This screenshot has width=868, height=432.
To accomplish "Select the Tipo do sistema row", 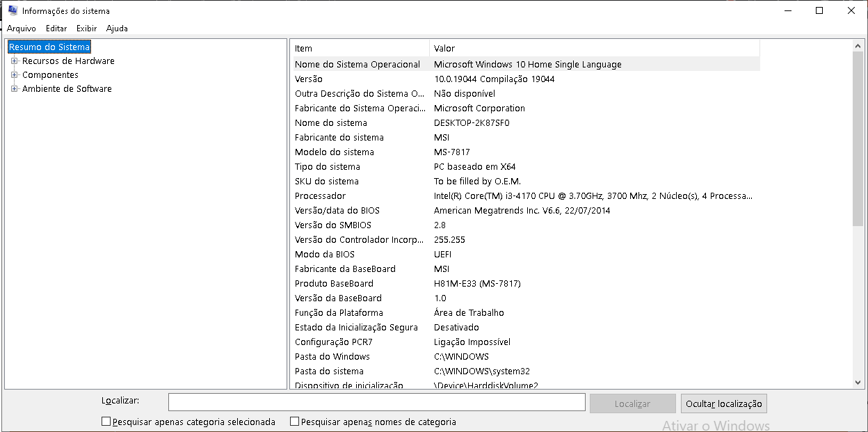I will pyautogui.click(x=525, y=166).
